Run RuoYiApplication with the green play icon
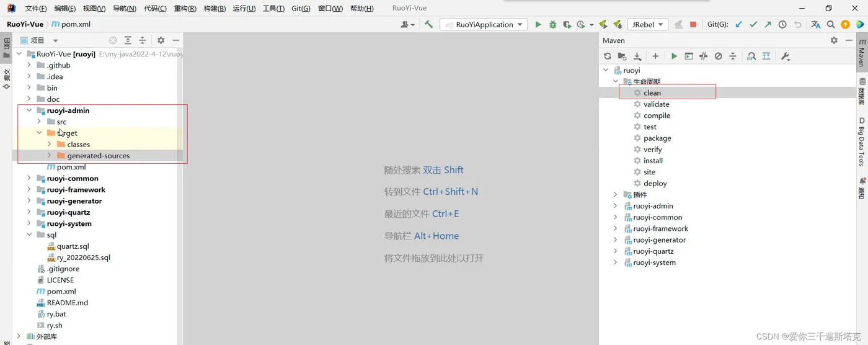Screen dimensions: 868x345 (538, 24)
